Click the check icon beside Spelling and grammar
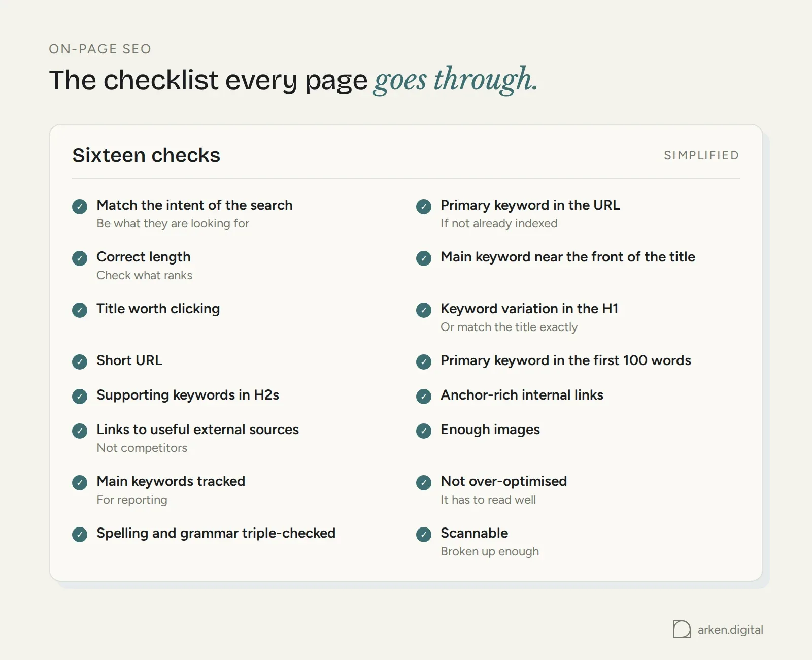Screen dimensions: 812x660 (x=80, y=535)
